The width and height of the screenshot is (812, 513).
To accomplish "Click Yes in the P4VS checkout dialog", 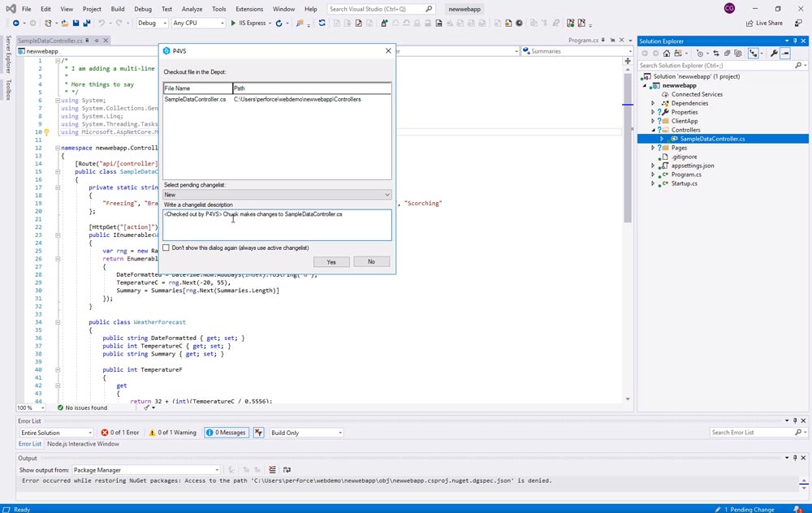I will point(330,261).
